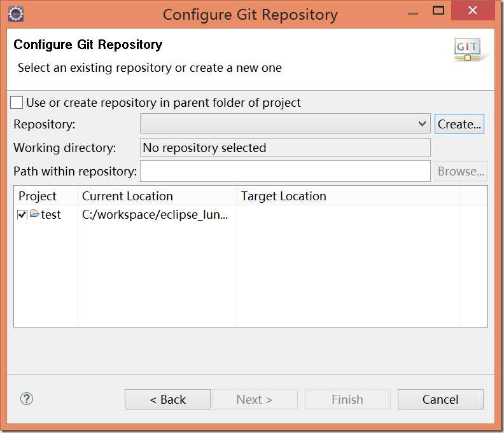Click the Current Location column header
The image size is (504, 433).
[x=127, y=196]
